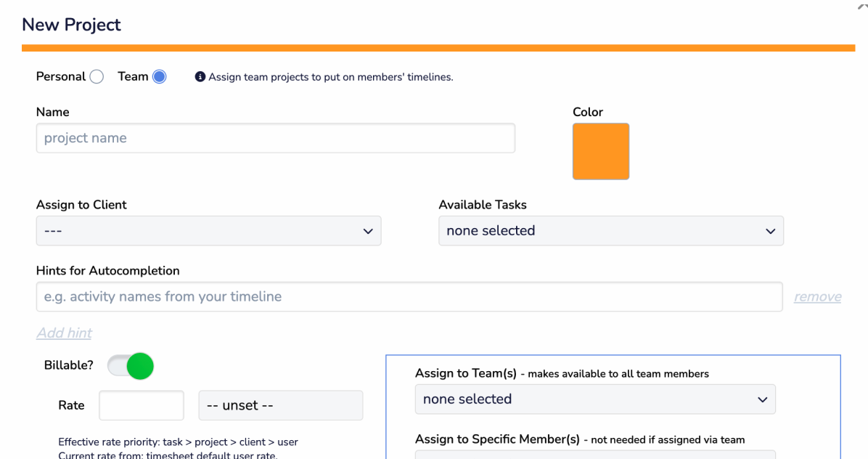
Task: Click the 'remove' hint link
Action: click(817, 297)
